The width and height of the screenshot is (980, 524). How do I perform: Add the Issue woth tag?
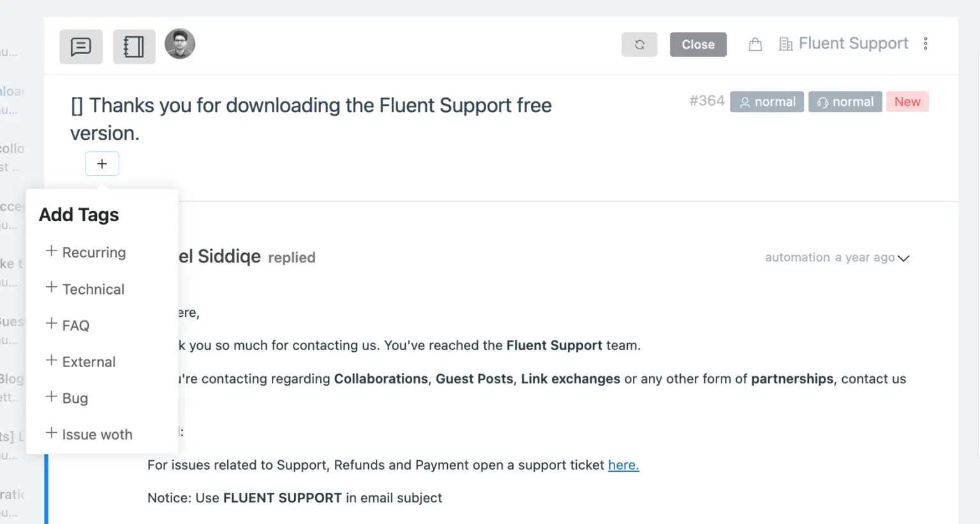(x=89, y=435)
